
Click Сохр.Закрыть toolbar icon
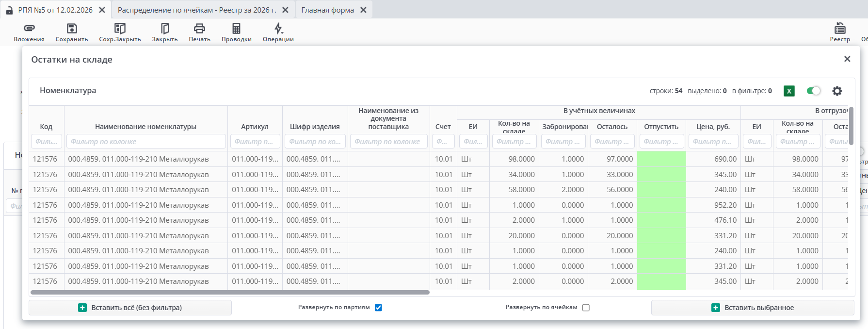tap(120, 29)
